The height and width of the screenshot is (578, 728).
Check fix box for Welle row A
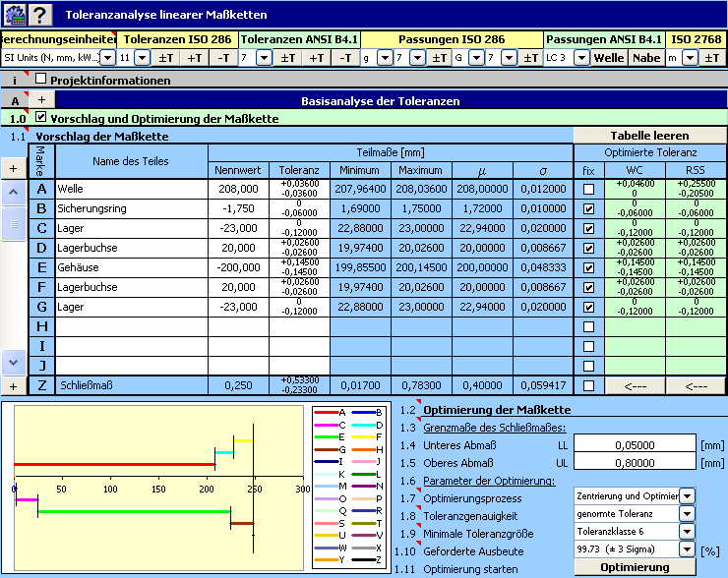coord(588,190)
